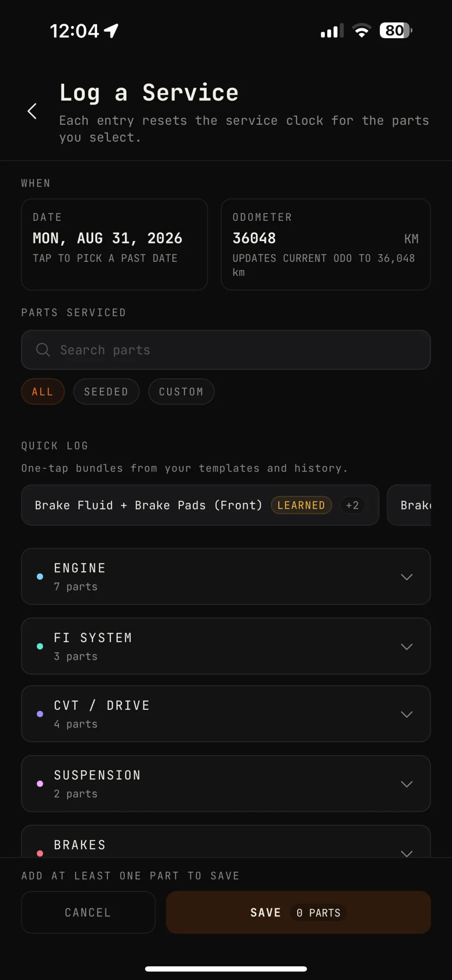Tap the blue dot beside ENGINE

(40, 576)
